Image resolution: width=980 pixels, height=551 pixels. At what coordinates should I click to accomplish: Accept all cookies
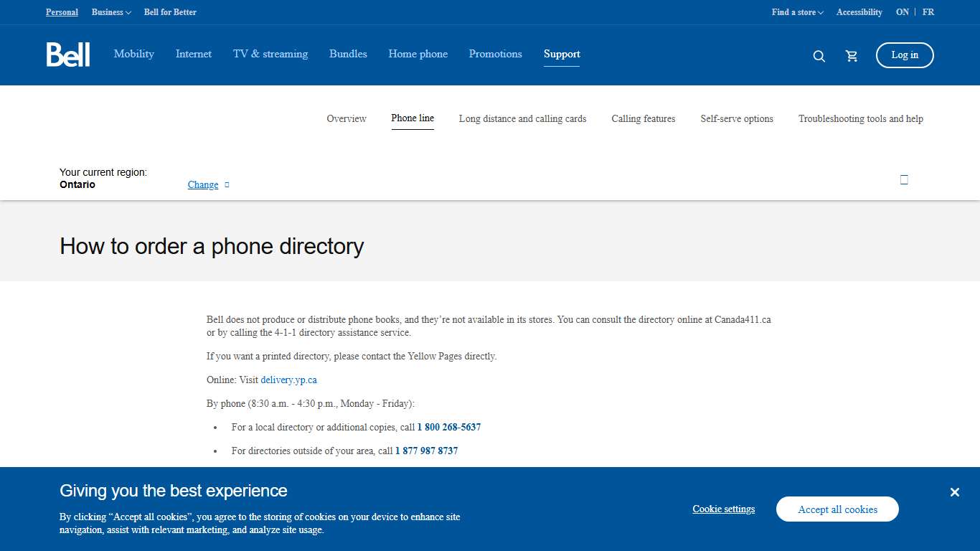[837, 509]
